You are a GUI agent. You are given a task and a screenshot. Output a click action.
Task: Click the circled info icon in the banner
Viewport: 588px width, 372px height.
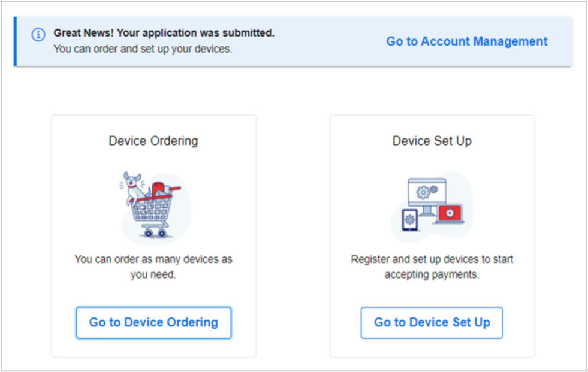click(38, 35)
